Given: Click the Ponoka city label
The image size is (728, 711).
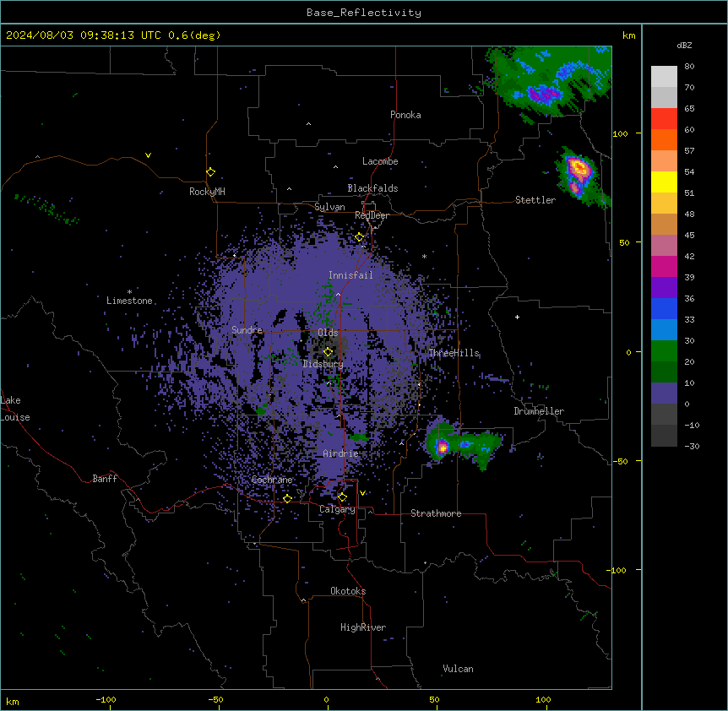Looking at the screenshot, I should pos(405,115).
